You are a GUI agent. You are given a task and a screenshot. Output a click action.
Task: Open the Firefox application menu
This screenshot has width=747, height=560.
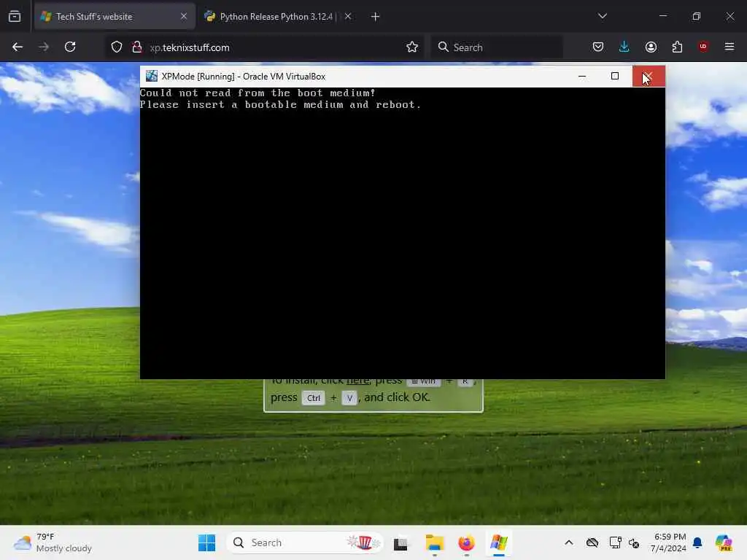(729, 47)
